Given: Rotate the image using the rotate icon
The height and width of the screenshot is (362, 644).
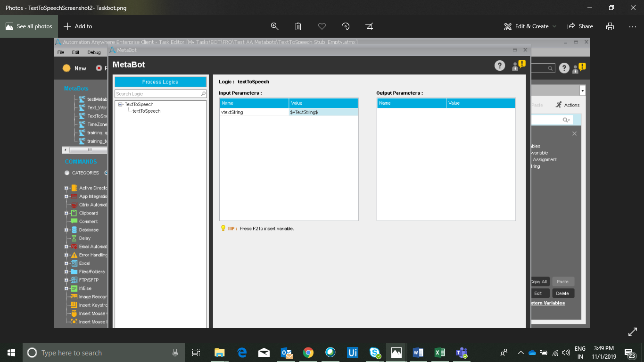Looking at the screenshot, I should (x=346, y=26).
